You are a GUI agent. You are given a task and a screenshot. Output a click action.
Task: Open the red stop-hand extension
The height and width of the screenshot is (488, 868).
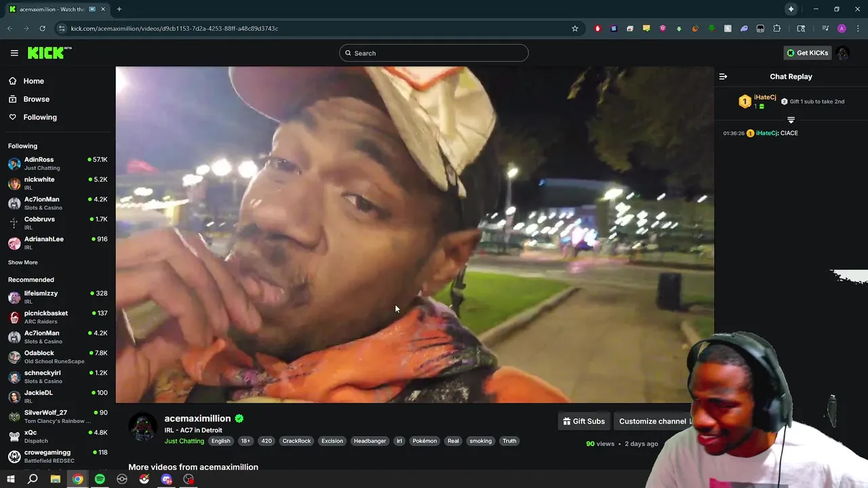click(x=597, y=28)
